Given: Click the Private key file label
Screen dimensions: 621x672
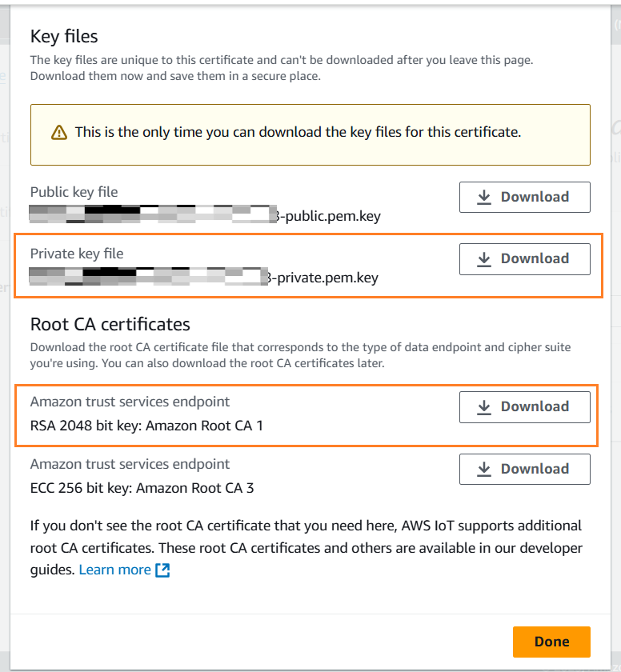Looking at the screenshot, I should pos(77,254).
